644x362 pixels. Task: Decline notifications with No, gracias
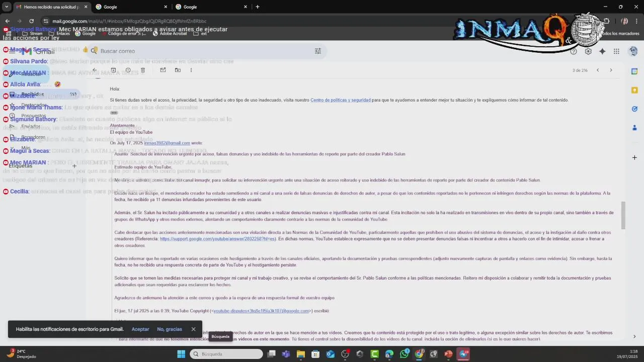pyautogui.click(x=170, y=329)
